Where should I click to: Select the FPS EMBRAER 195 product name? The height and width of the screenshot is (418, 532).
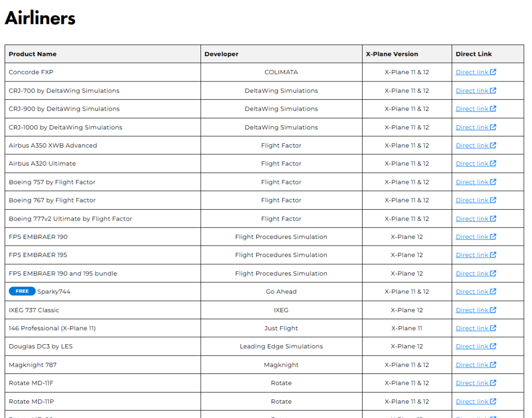tap(38, 254)
